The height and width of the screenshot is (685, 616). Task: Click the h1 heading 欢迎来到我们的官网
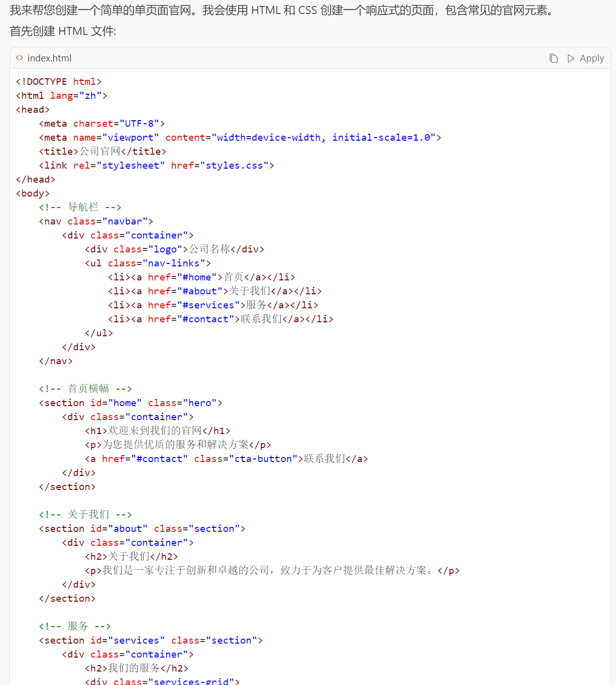pos(157,431)
